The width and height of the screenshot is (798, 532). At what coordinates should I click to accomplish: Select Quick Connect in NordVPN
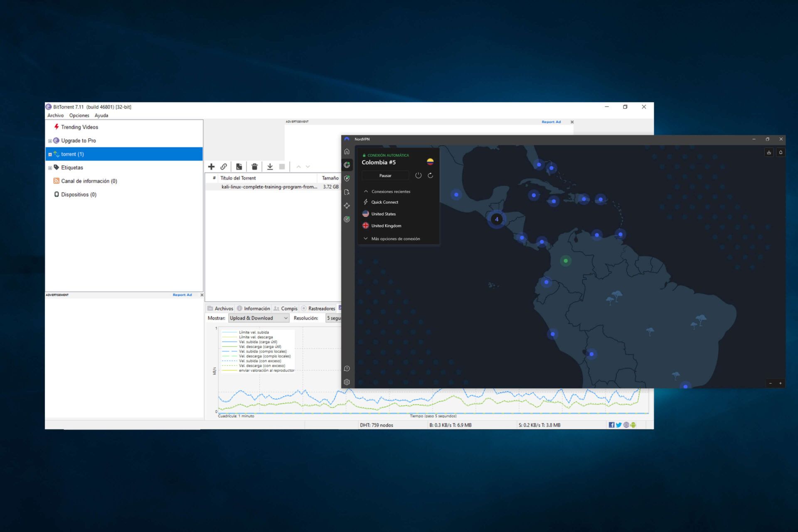click(384, 202)
